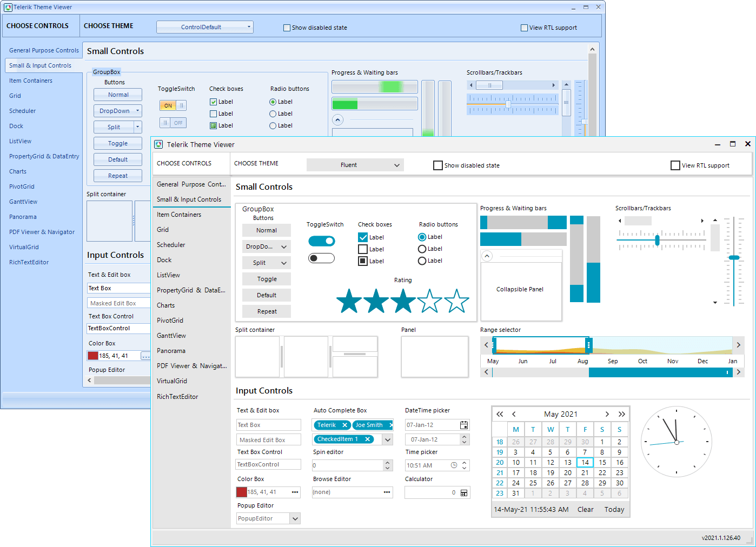The image size is (756, 547).
Task: Open date picker calendar icon in Fluent window
Action: [x=464, y=425]
